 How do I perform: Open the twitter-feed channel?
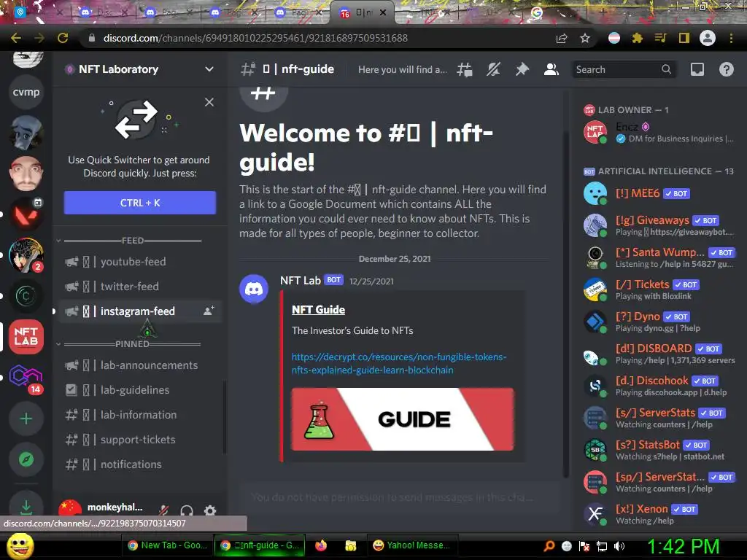coord(139,286)
